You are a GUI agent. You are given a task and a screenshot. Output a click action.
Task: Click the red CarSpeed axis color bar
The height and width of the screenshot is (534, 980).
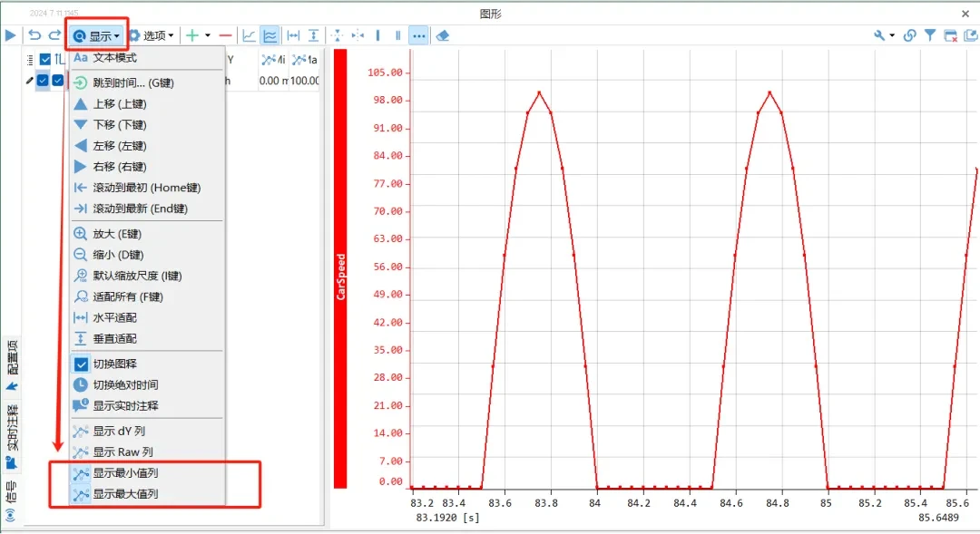(340, 269)
